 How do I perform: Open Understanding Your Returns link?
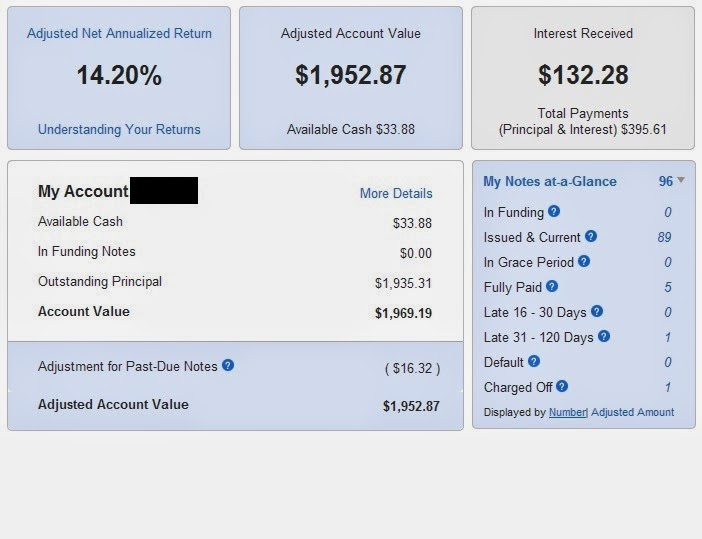click(119, 129)
